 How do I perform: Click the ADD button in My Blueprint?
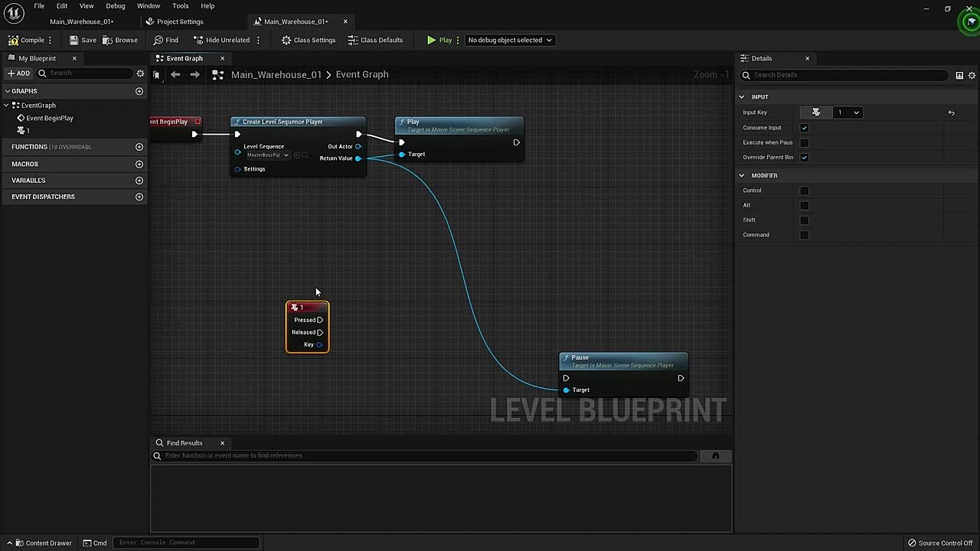coord(18,73)
